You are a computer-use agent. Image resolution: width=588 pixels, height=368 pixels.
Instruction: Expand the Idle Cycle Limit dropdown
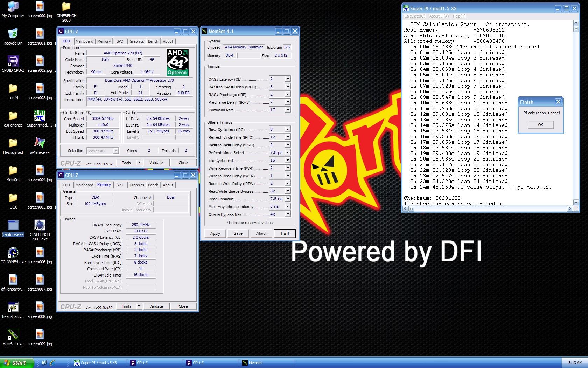pyautogui.click(x=287, y=160)
